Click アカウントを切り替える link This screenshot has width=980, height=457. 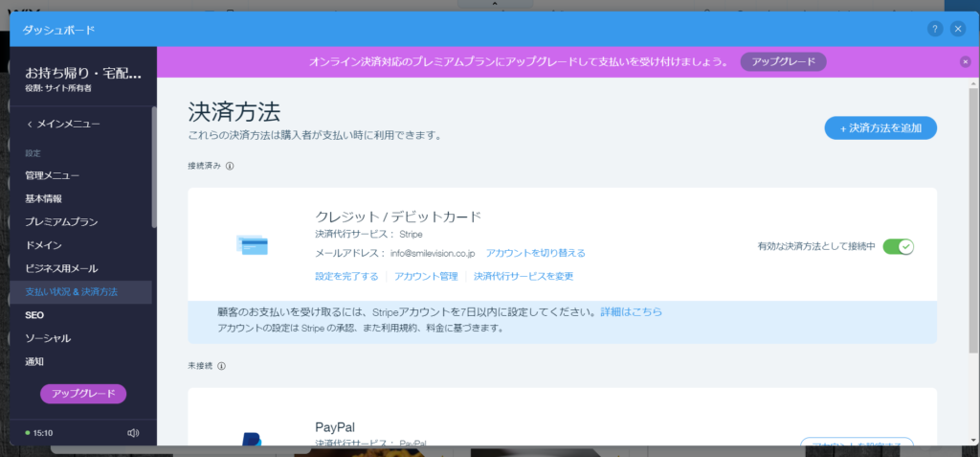pos(536,253)
